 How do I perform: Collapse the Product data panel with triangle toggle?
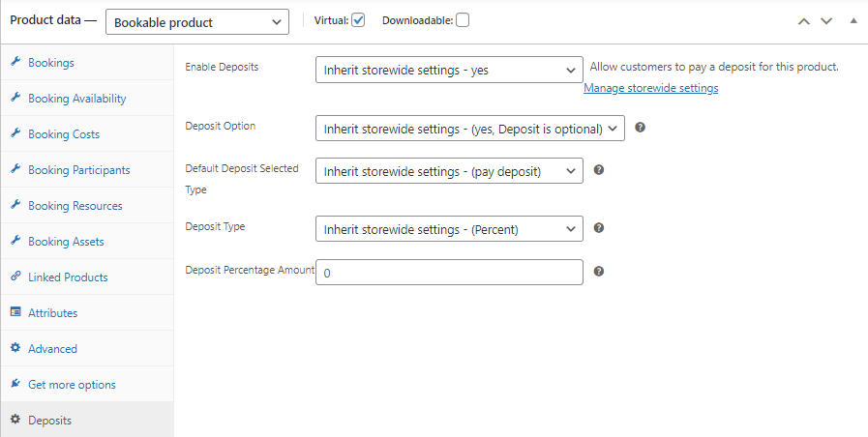(853, 20)
